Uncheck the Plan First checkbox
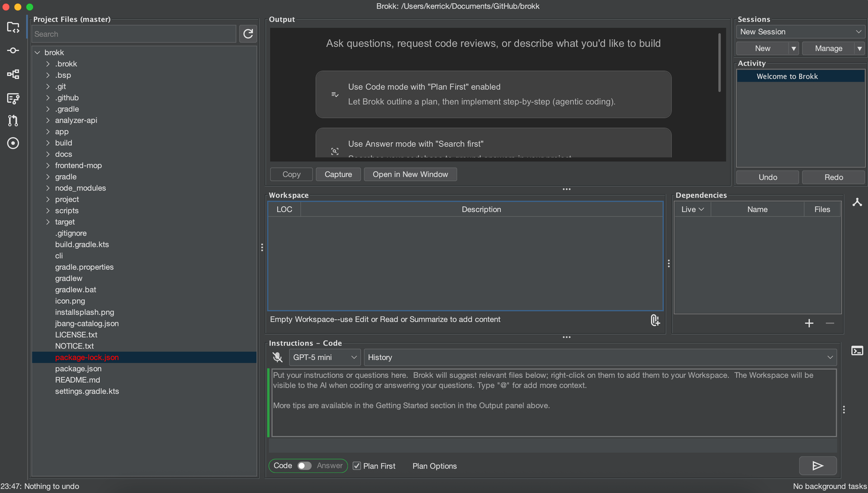Image resolution: width=868 pixels, height=493 pixels. coord(357,466)
